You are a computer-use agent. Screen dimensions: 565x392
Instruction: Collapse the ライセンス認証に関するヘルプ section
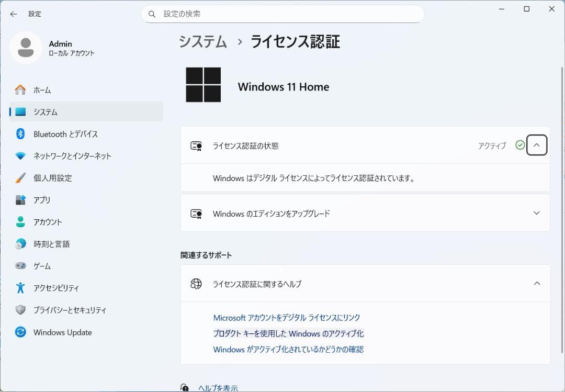(x=537, y=283)
